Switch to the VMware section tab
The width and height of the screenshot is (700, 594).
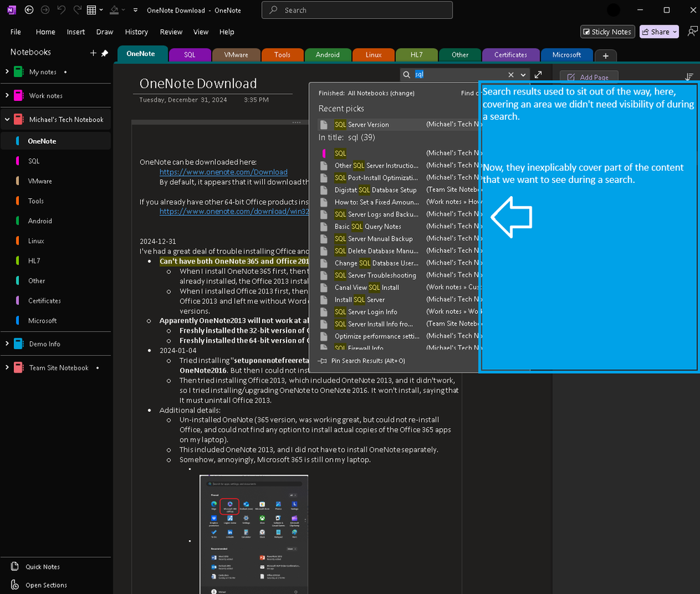click(x=236, y=55)
